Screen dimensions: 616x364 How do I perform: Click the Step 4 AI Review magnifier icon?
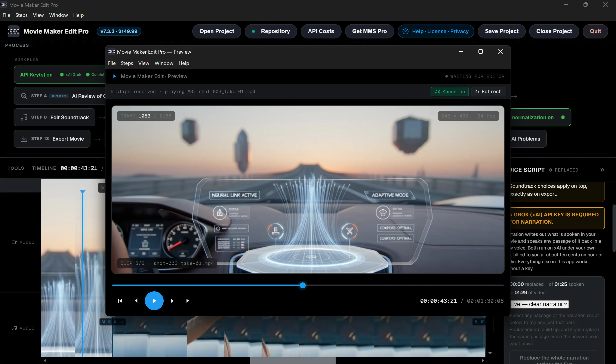24,96
